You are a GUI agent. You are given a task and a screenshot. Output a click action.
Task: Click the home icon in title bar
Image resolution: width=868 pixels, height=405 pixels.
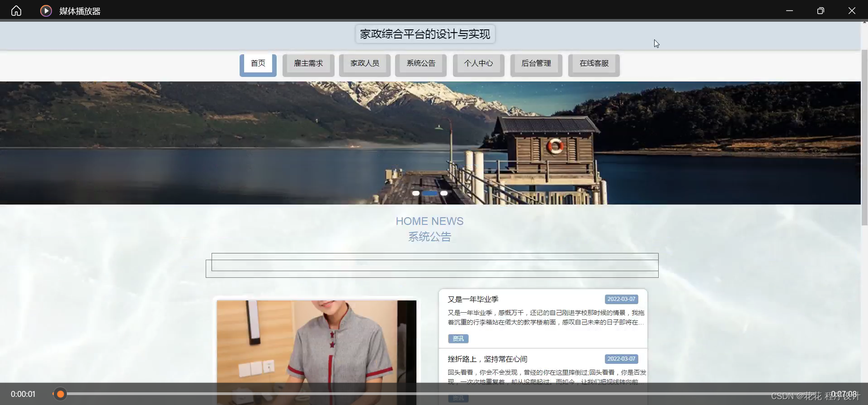(x=16, y=10)
